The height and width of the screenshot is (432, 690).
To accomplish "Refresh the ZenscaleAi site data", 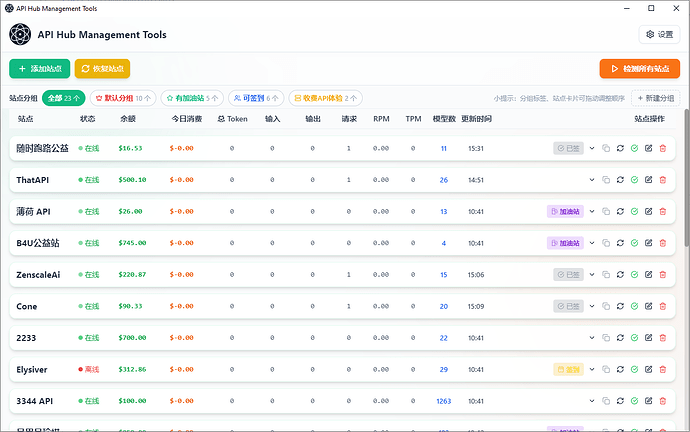I will (x=620, y=275).
